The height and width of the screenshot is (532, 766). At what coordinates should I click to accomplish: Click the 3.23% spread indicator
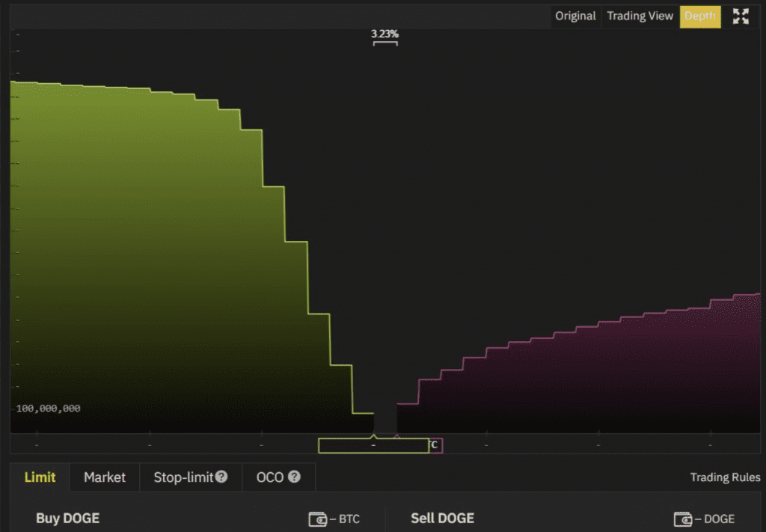pyautogui.click(x=384, y=34)
